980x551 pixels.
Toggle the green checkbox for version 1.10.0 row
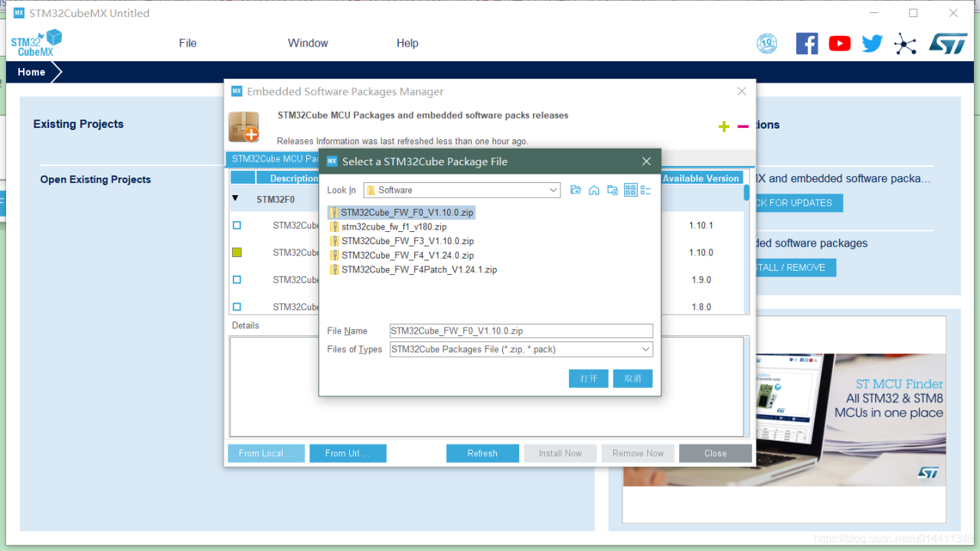coord(237,253)
